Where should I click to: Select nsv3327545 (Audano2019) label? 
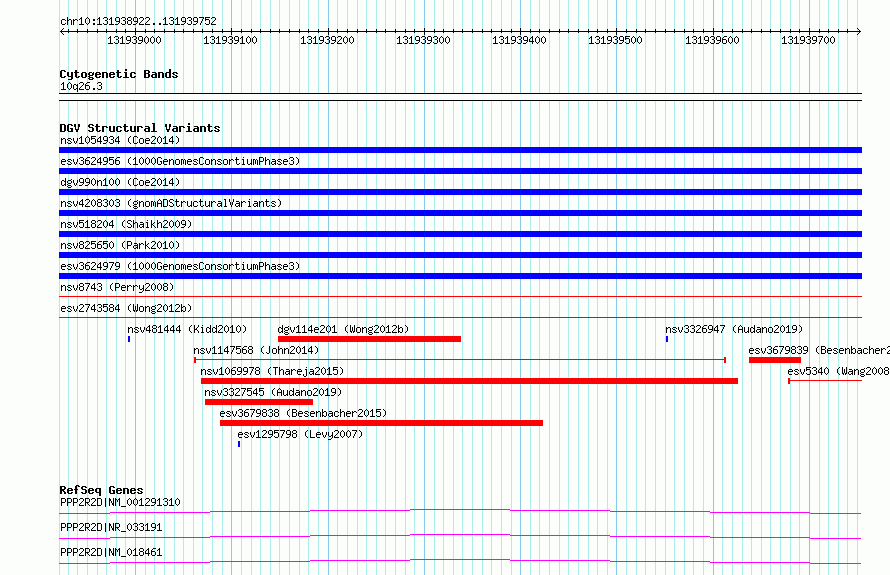pyautogui.click(x=273, y=392)
